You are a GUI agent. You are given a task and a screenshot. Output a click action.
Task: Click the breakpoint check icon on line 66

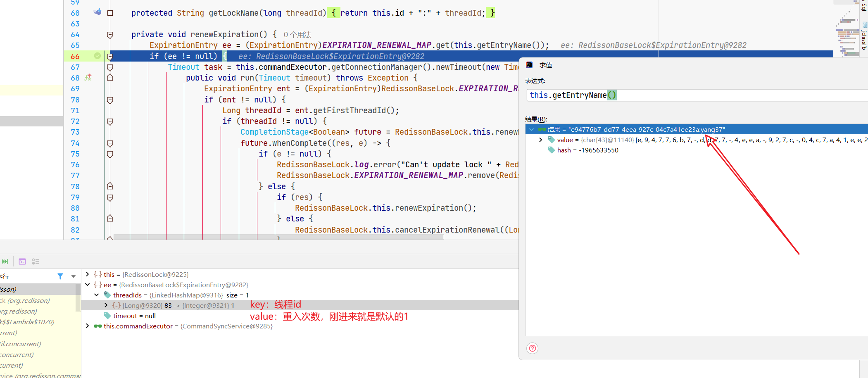coord(98,56)
